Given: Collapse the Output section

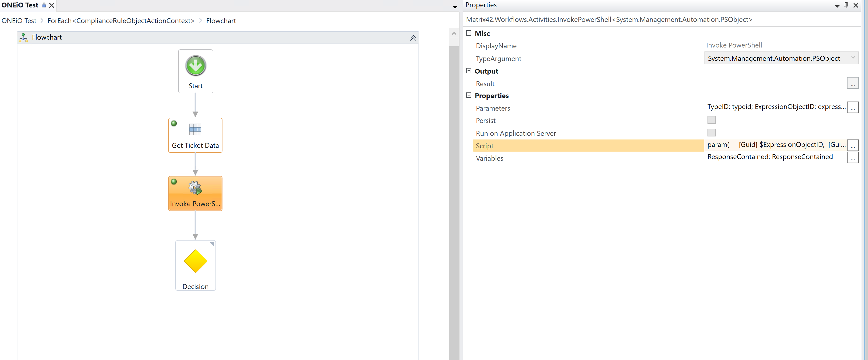Looking at the screenshot, I should 468,71.
